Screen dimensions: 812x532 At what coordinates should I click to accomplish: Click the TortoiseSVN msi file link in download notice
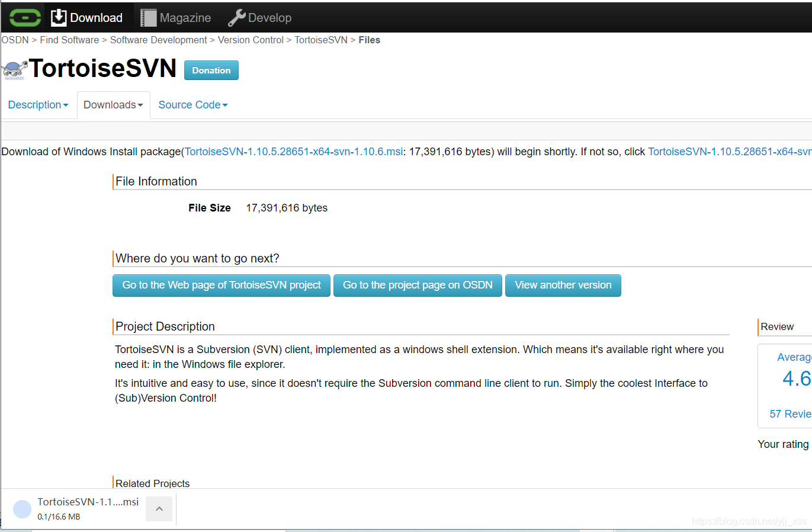pyautogui.click(x=294, y=152)
